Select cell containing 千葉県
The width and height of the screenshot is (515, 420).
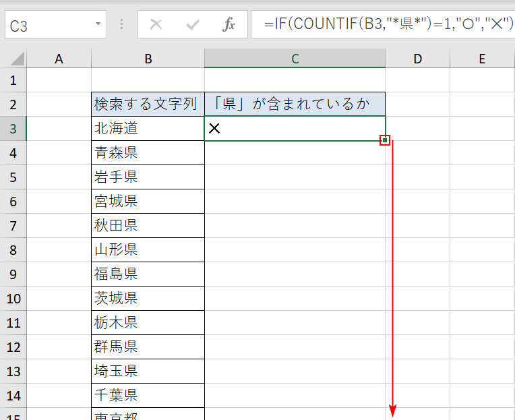click(x=148, y=396)
